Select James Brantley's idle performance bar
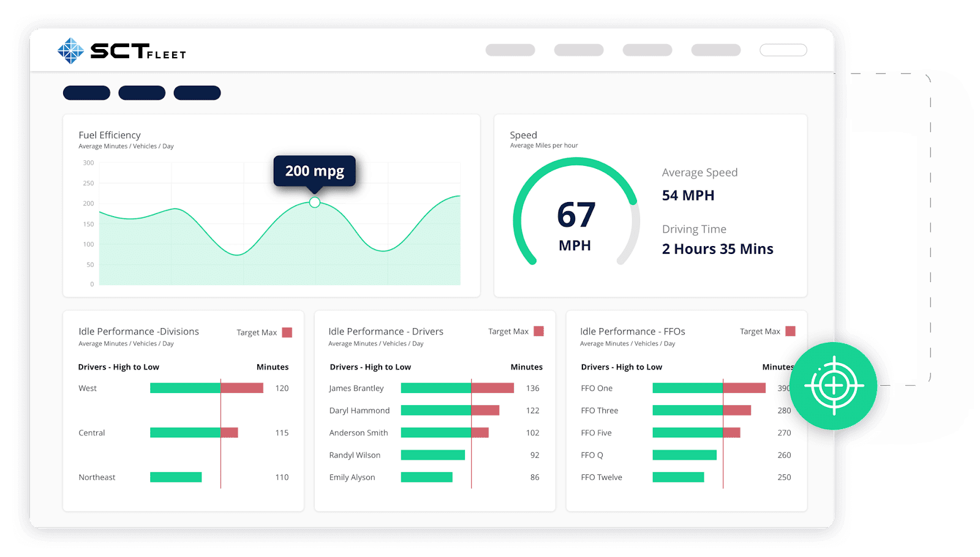 [457, 388]
